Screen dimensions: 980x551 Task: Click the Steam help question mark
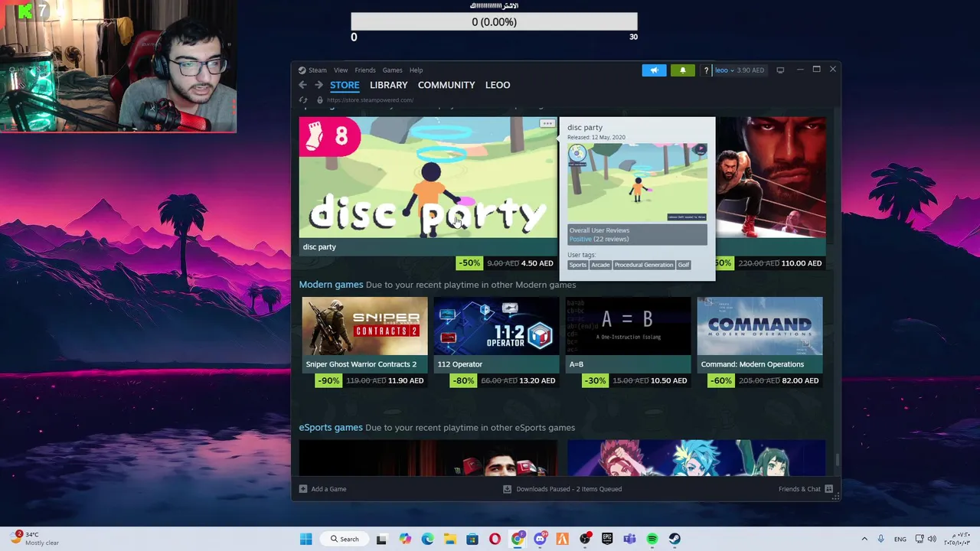point(706,70)
